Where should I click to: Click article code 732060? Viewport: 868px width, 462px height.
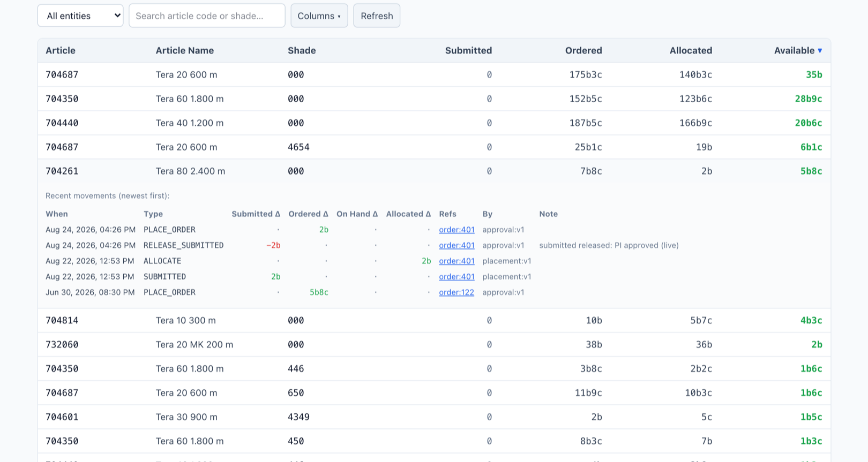62,344
